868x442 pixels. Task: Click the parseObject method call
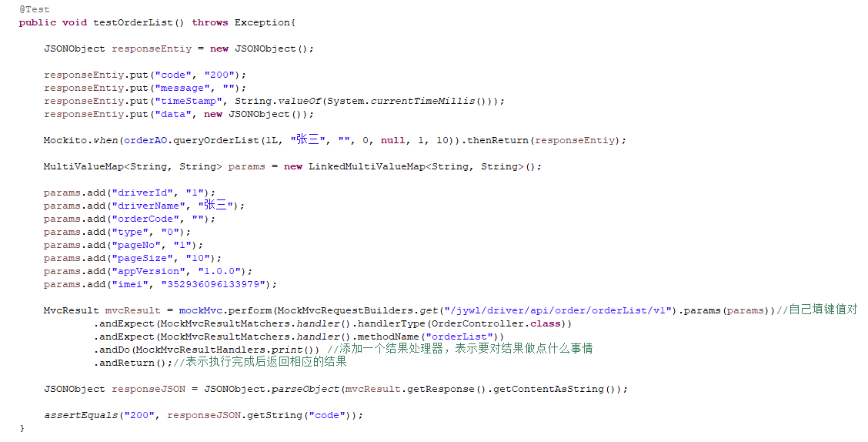(305, 390)
